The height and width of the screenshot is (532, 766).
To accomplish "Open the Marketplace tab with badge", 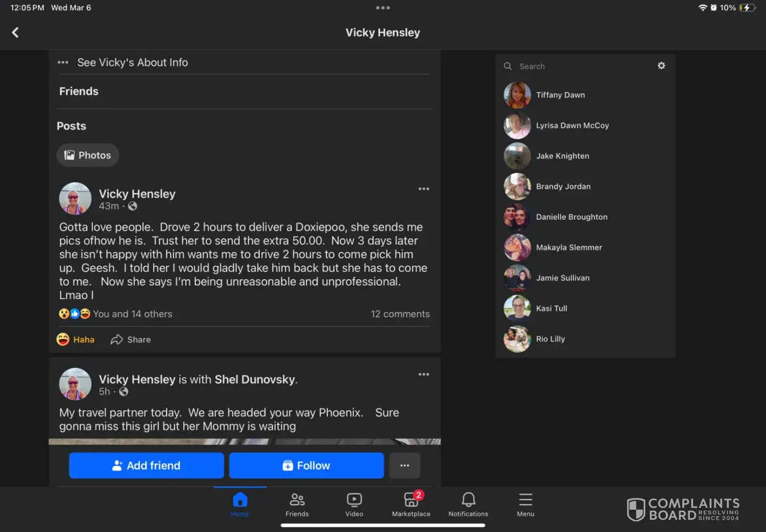I will [x=411, y=504].
